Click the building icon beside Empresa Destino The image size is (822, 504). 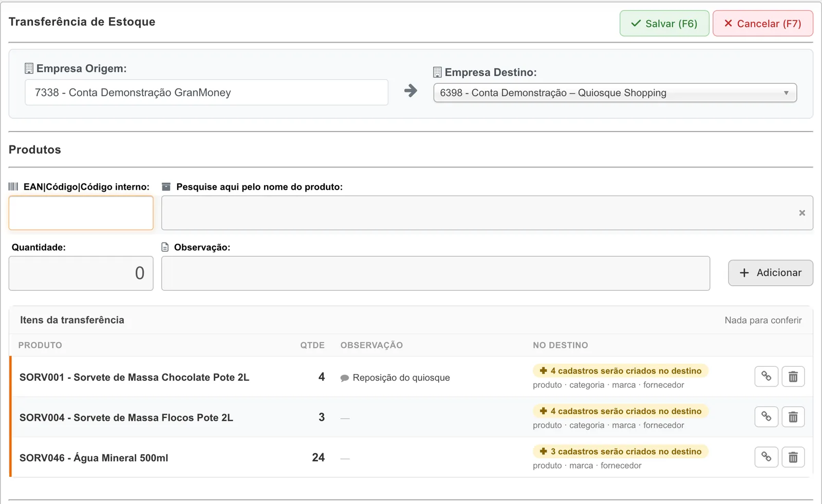(x=438, y=72)
